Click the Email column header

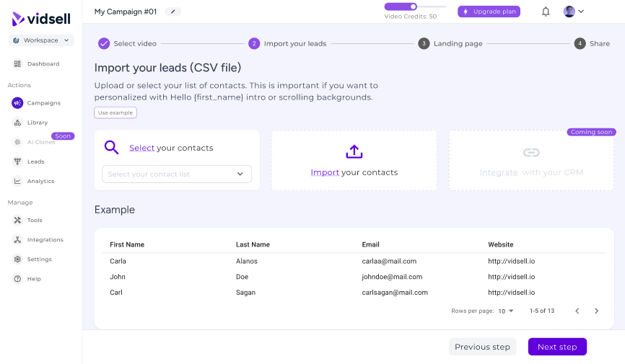click(371, 244)
